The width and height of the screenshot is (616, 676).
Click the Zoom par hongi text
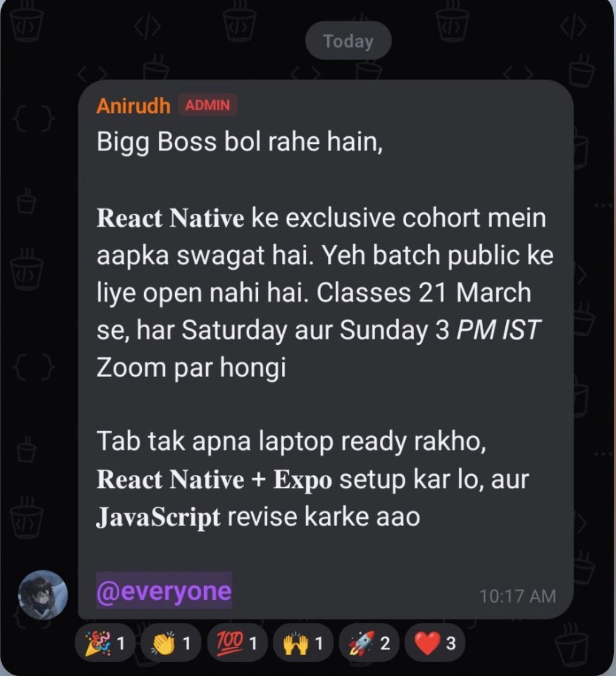coord(192,368)
